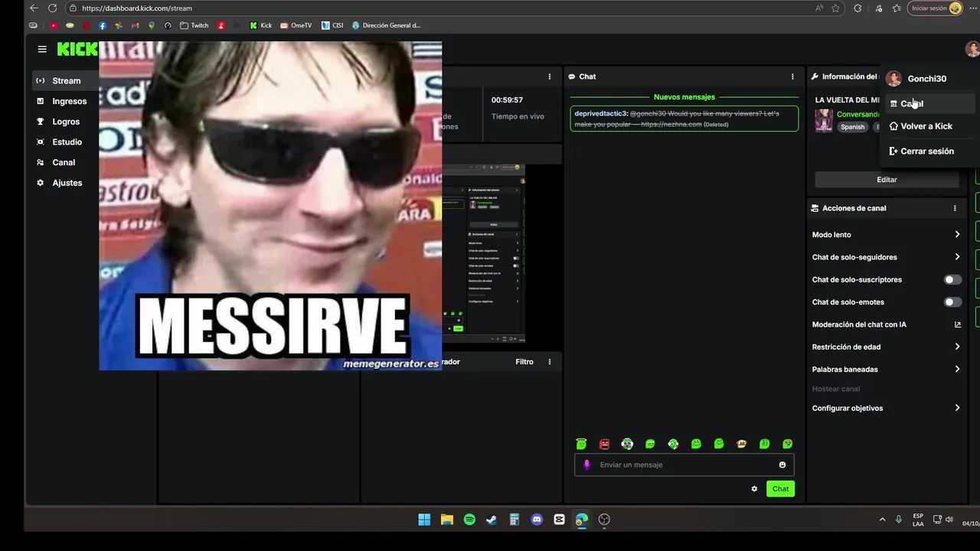
Task: Open the Kick bookmark
Action: click(x=260, y=25)
